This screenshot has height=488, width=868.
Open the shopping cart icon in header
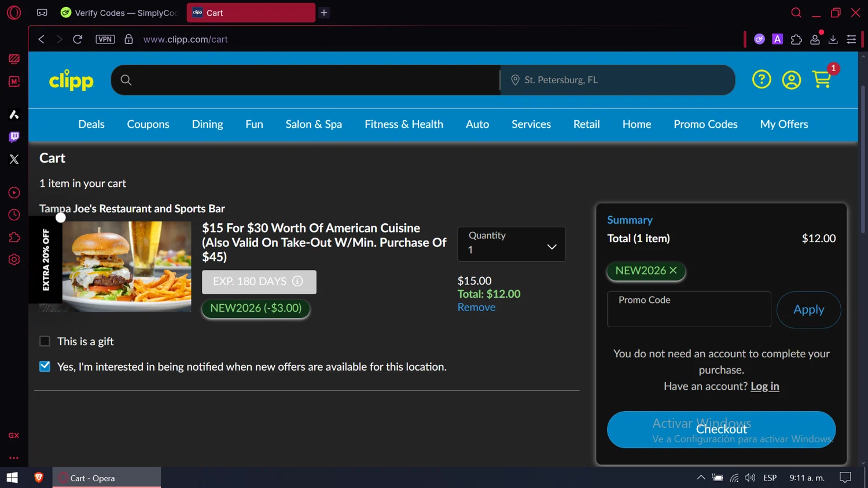pos(822,79)
